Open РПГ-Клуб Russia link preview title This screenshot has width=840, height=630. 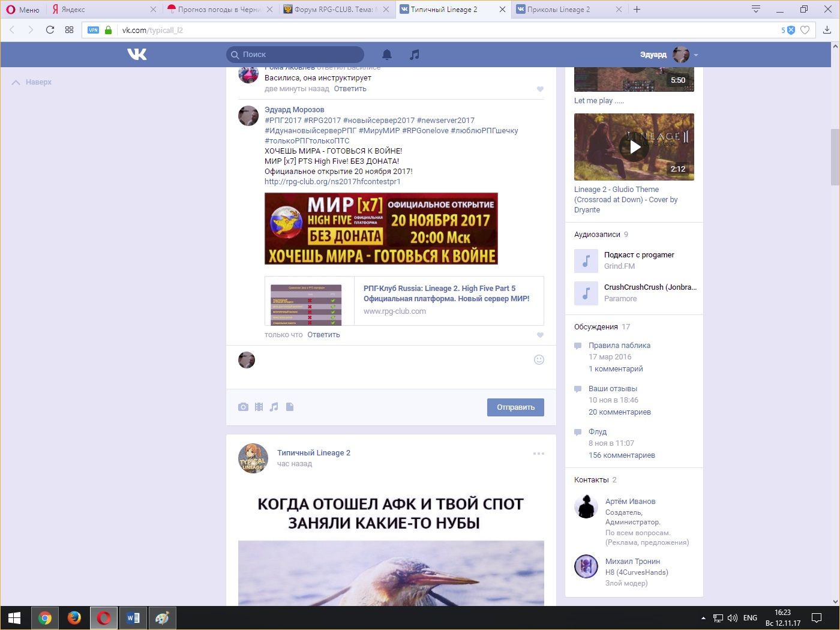pos(446,293)
